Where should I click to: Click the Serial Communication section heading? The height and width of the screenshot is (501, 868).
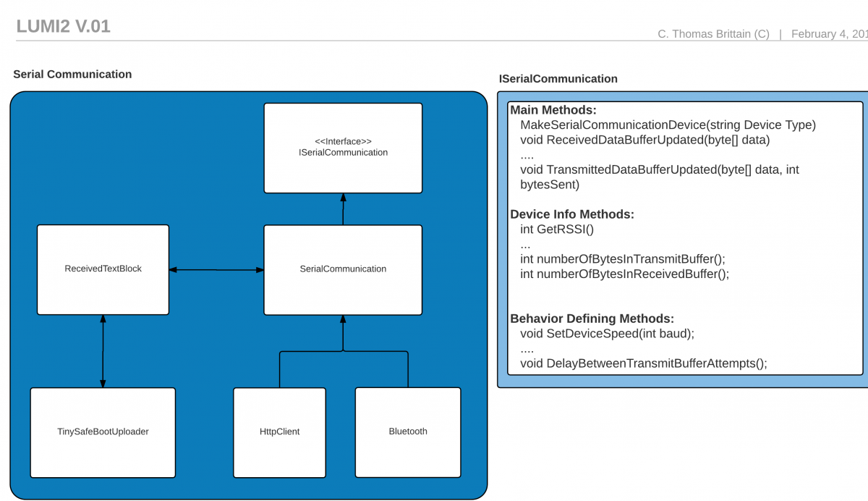(x=72, y=75)
